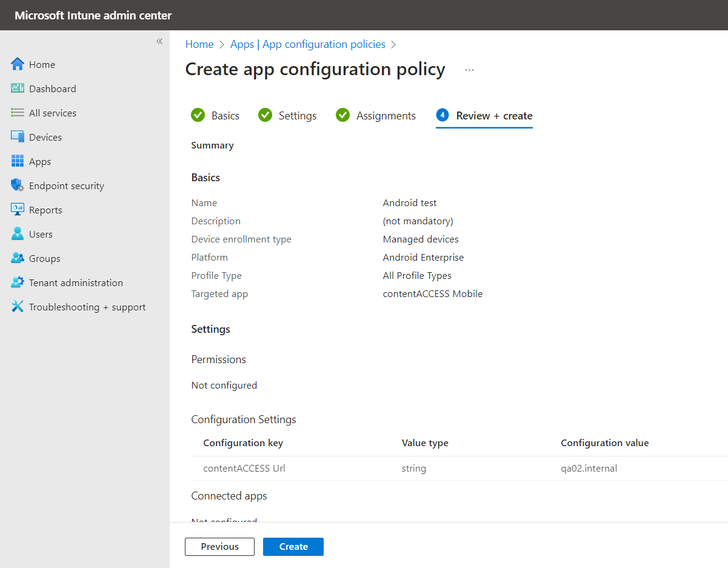Select the Groups people icon
The width and height of the screenshot is (728, 568).
[x=18, y=258]
